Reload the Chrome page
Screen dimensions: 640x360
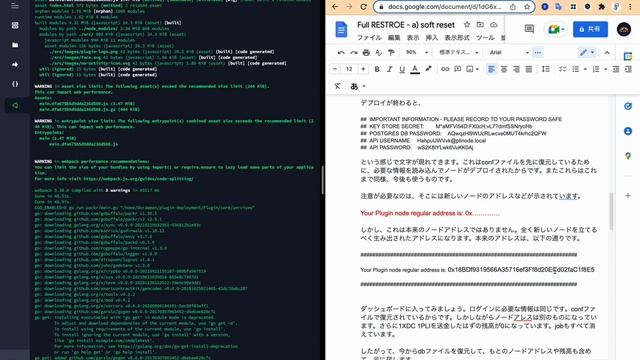coord(363,7)
